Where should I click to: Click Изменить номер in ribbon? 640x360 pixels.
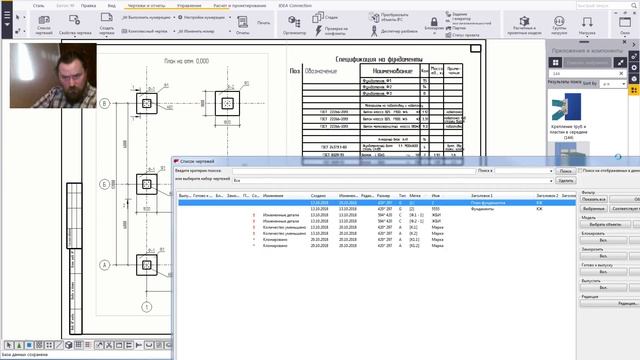point(196,31)
